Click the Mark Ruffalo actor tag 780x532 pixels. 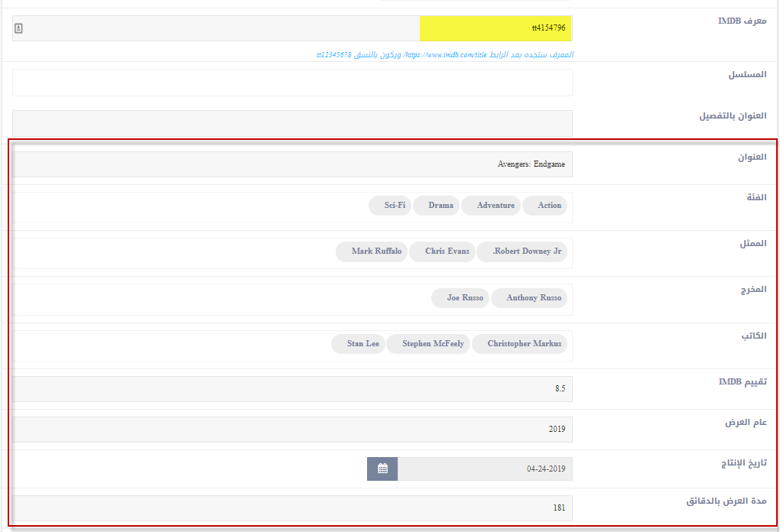point(372,251)
